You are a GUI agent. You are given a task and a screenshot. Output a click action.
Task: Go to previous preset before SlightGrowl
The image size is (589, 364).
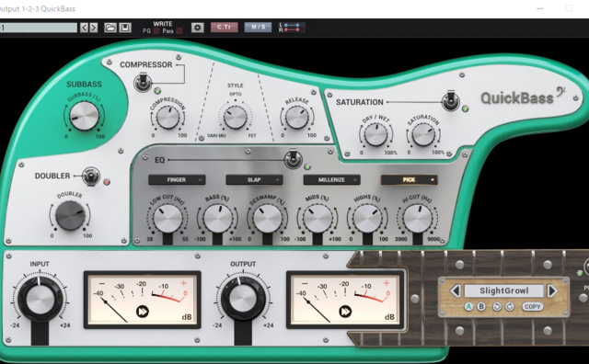tap(456, 290)
